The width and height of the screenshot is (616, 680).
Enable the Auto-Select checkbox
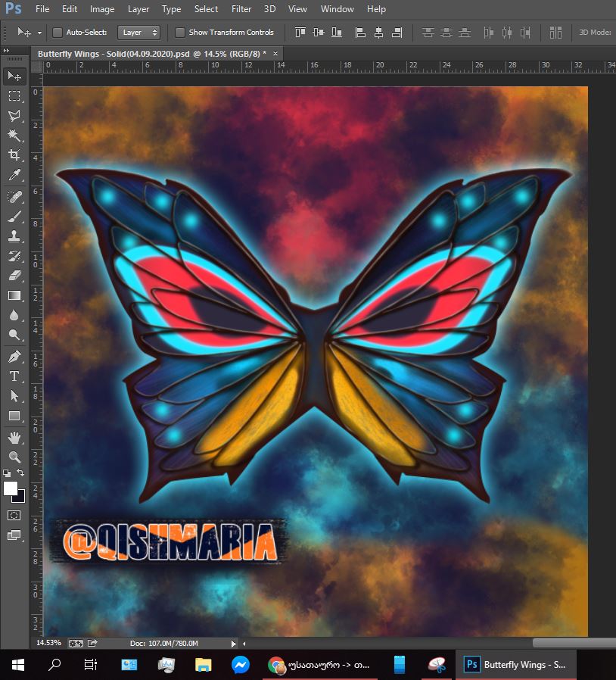pyautogui.click(x=58, y=33)
